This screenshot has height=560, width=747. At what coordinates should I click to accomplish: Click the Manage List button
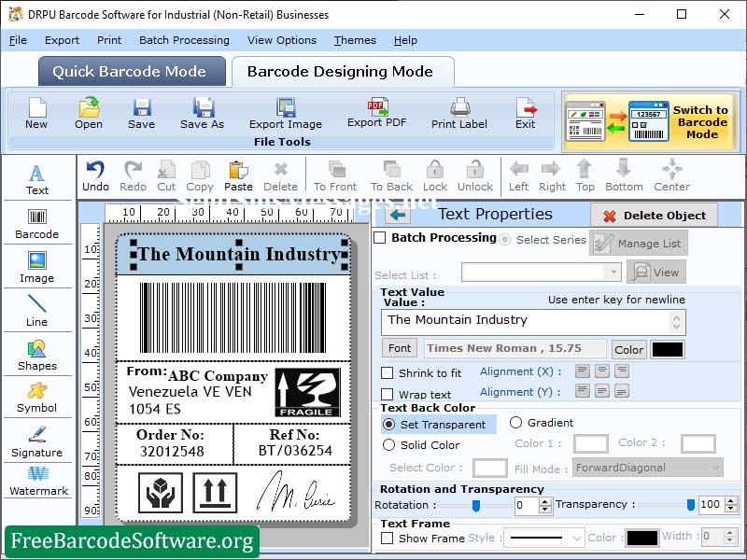[x=640, y=242]
